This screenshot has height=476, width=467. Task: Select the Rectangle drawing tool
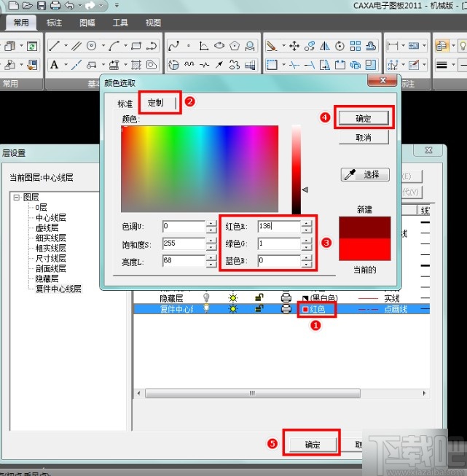[136, 46]
